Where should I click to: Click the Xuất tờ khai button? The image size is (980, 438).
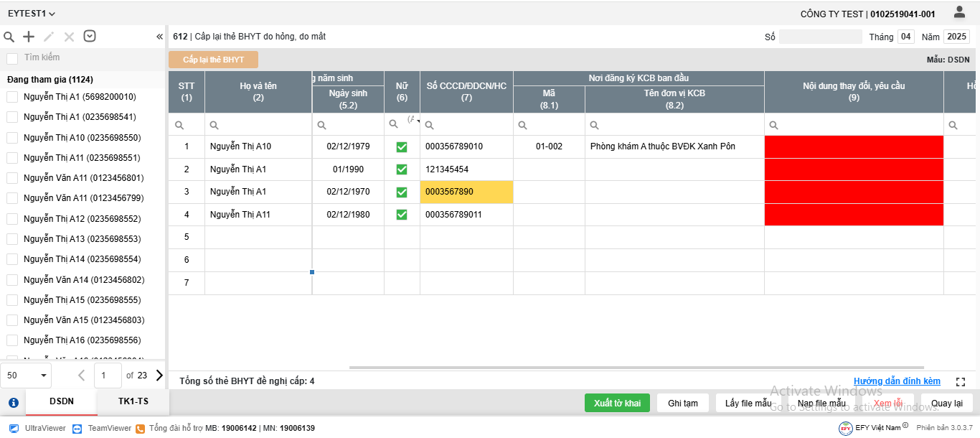click(x=617, y=403)
